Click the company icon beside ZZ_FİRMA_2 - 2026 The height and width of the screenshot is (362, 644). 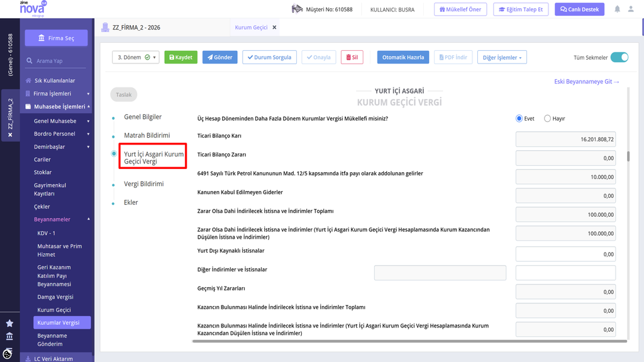coord(105,28)
